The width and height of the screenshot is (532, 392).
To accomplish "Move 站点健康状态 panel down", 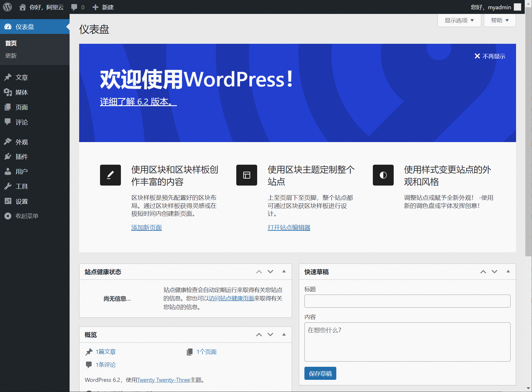I will click(270, 272).
